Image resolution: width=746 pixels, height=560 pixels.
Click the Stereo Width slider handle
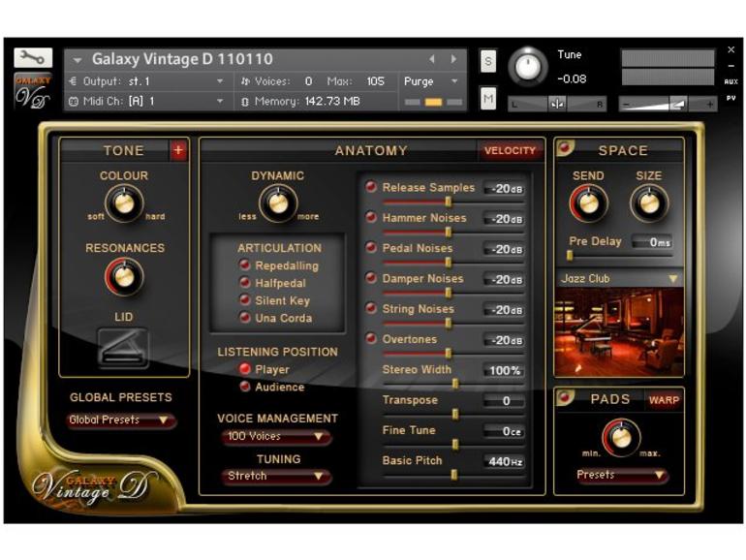(x=454, y=384)
